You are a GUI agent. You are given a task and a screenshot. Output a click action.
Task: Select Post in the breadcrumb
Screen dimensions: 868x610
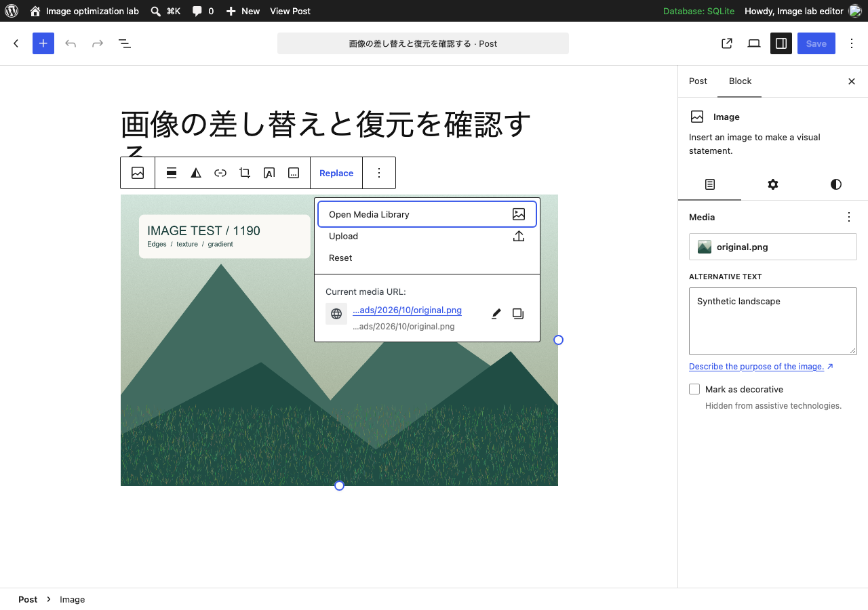(x=28, y=599)
